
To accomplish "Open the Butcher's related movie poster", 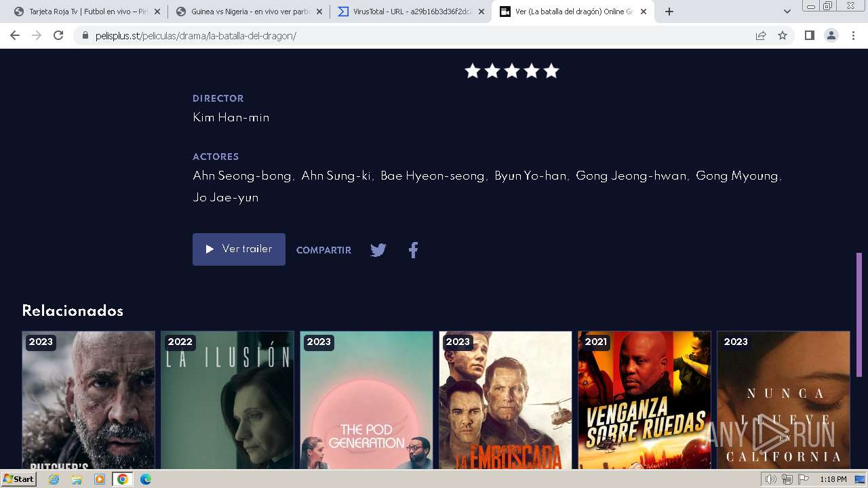I will [89, 400].
